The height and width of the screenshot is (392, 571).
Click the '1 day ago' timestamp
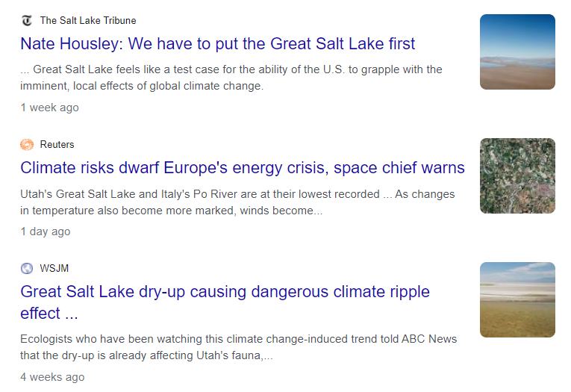[46, 231]
